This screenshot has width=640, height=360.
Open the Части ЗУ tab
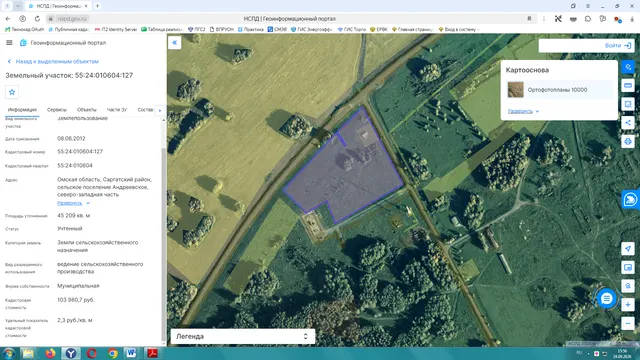coord(117,110)
